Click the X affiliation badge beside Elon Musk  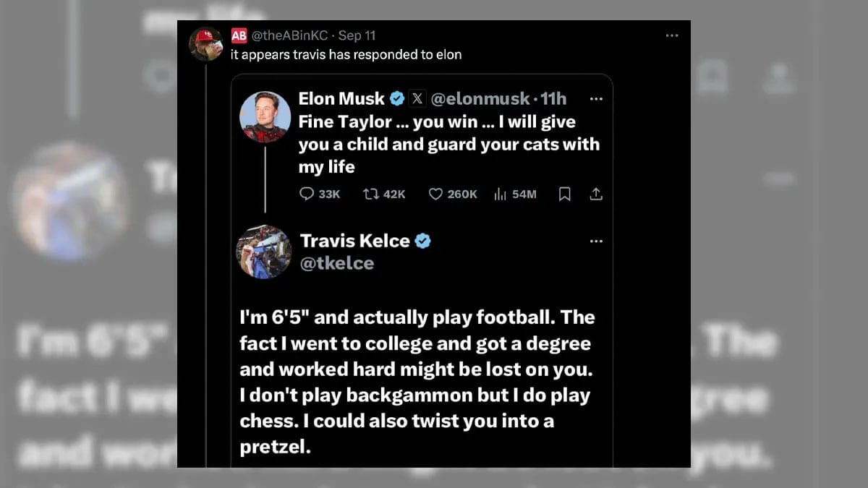click(x=417, y=99)
